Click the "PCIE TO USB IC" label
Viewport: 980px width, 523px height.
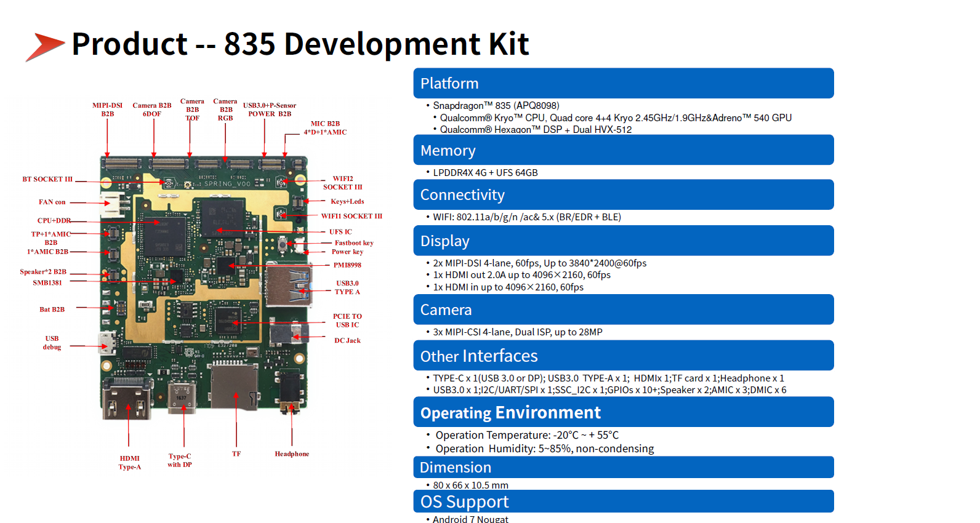(x=347, y=321)
